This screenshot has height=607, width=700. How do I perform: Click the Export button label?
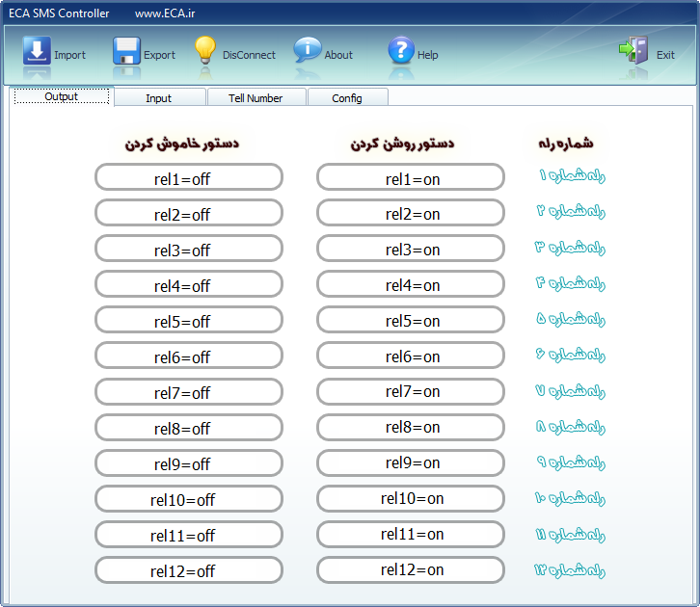(x=159, y=55)
